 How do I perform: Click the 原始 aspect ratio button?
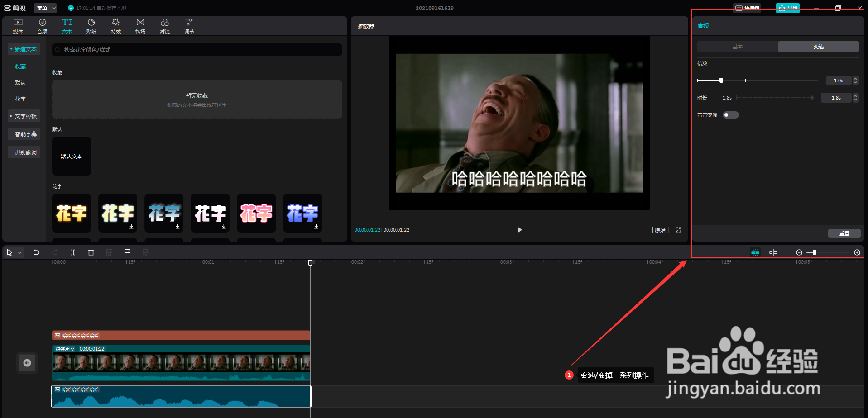(x=660, y=230)
